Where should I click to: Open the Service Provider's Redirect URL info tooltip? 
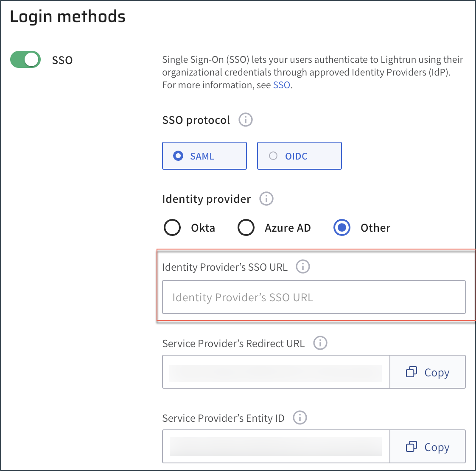point(320,343)
